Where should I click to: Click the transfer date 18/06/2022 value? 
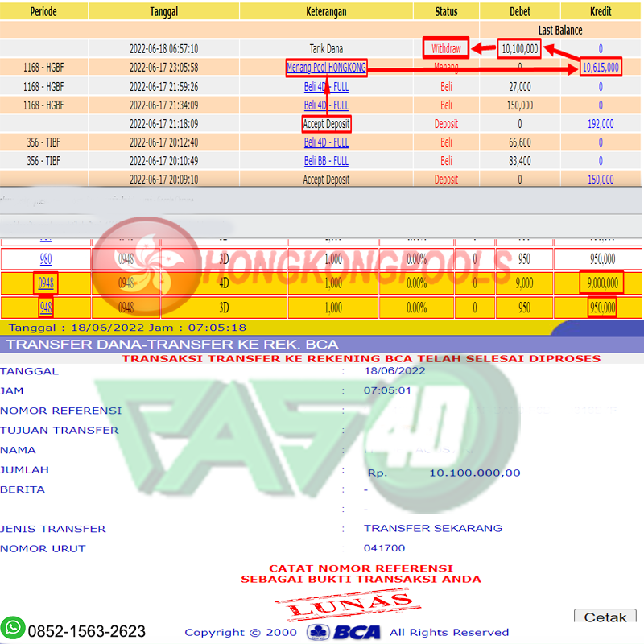pyautogui.click(x=394, y=371)
